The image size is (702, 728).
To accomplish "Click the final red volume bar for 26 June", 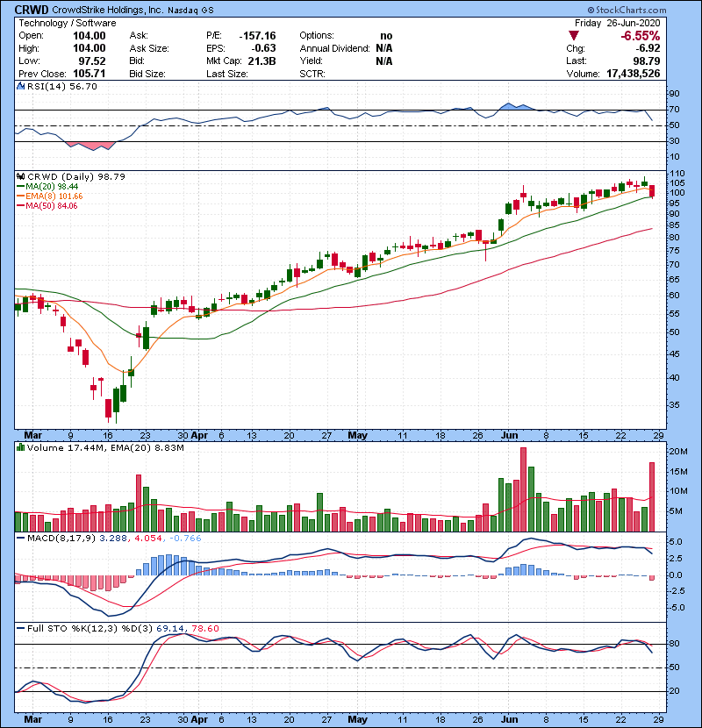I will tap(652, 496).
